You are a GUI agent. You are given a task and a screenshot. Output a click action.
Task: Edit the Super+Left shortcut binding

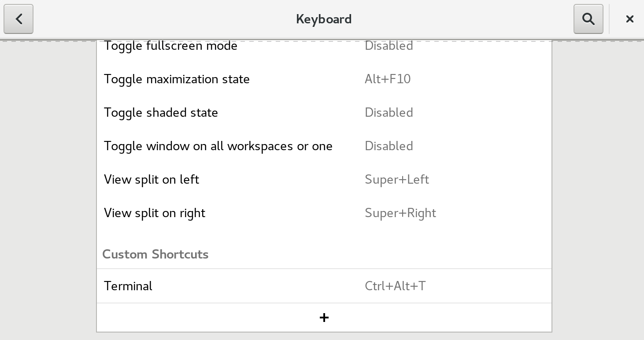[397, 180]
